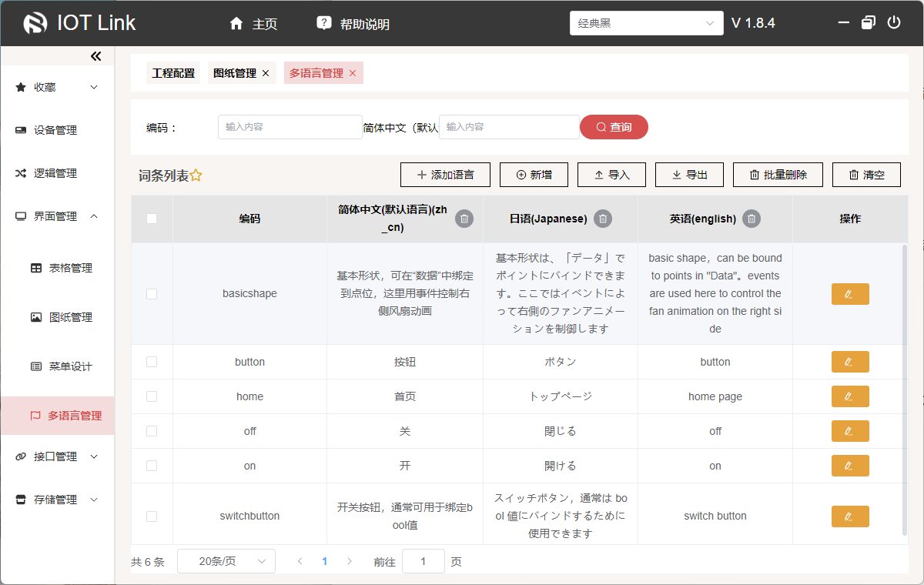Open 设备管理 in the sidebar
Screen dimensions: 924x585
[58, 130]
